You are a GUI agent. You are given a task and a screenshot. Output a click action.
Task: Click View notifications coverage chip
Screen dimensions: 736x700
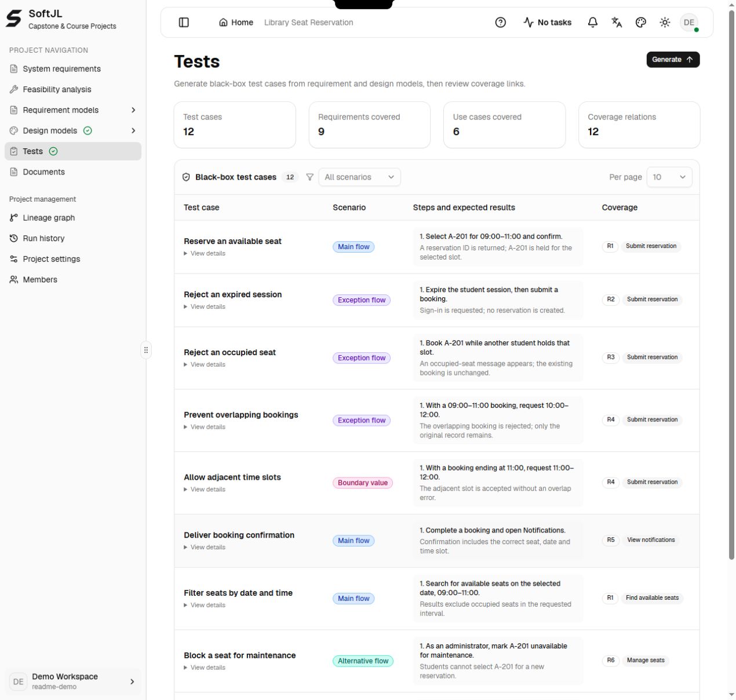pos(651,540)
